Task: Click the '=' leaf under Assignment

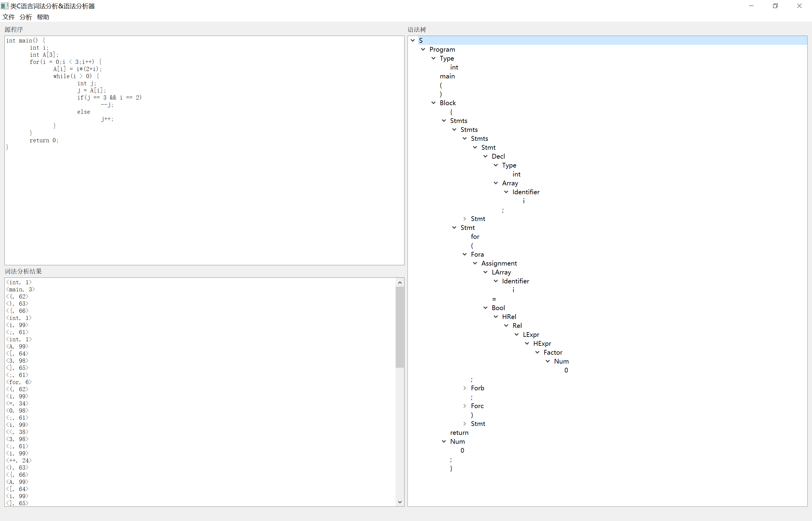Action: click(x=494, y=299)
